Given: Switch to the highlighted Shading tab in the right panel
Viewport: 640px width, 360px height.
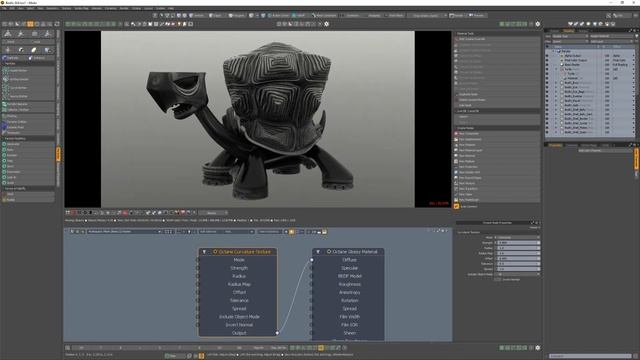Looking at the screenshot, I should point(568,31).
